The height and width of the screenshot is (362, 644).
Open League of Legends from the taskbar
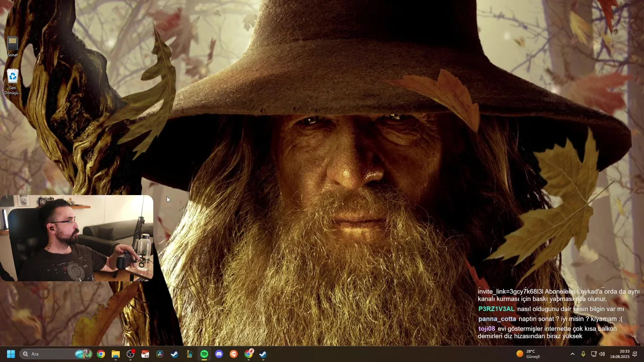click(190, 354)
